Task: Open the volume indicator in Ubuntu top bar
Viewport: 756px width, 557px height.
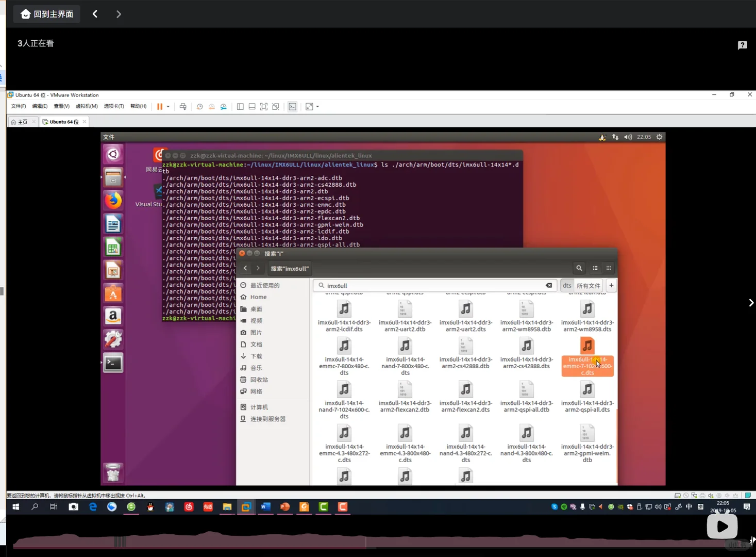Action: point(628,137)
